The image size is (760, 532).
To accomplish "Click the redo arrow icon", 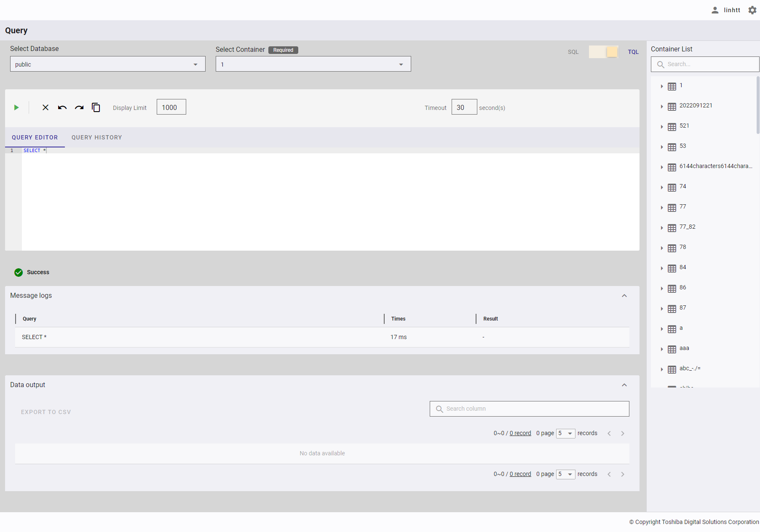I will pos(79,108).
